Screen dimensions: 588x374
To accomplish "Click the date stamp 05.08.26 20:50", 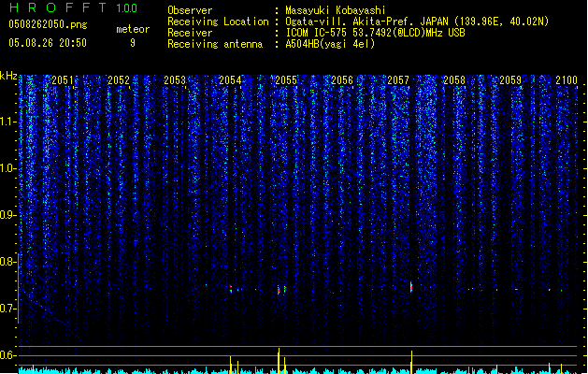I will (48, 43).
